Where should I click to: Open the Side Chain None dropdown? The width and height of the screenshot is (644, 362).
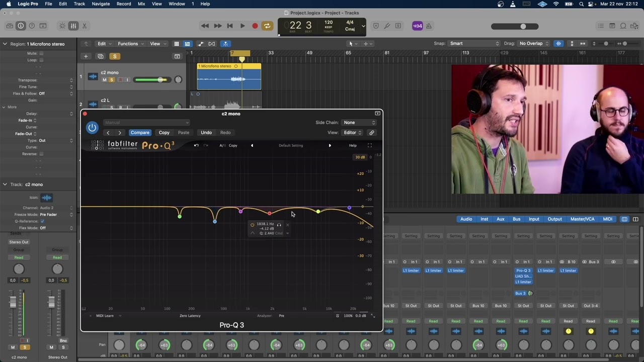[359, 123]
